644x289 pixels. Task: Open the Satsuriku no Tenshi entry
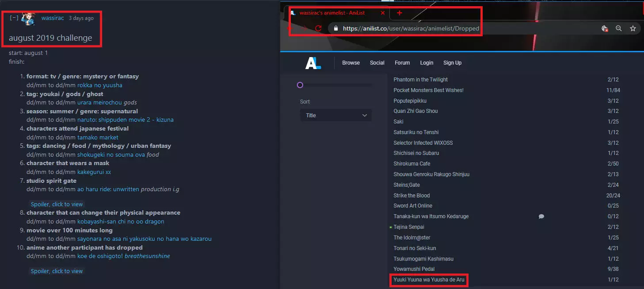[x=416, y=132]
